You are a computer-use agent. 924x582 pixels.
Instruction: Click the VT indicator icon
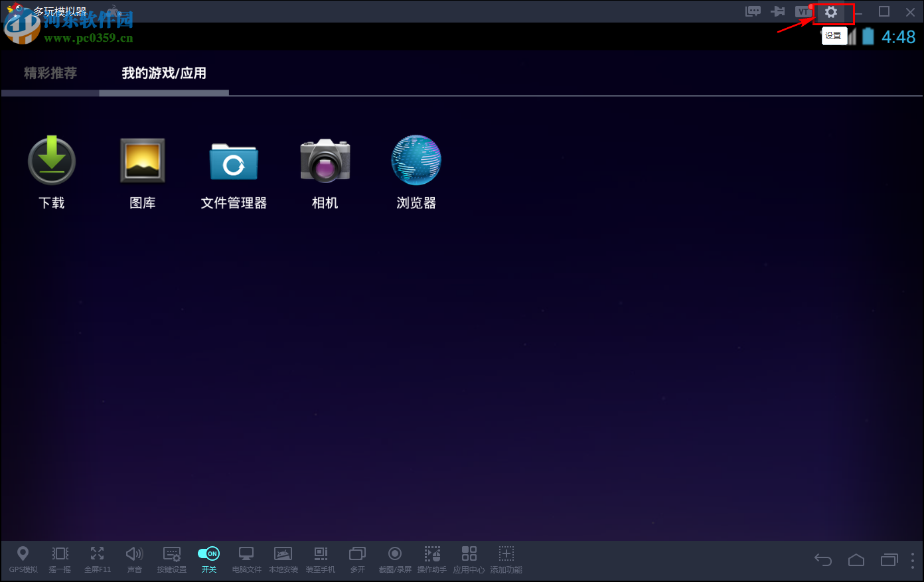[x=804, y=11]
